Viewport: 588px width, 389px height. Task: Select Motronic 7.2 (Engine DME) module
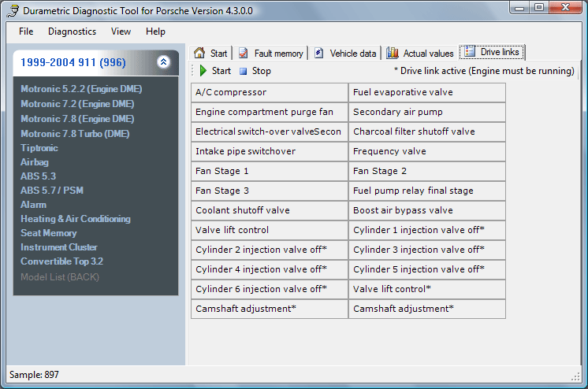point(77,104)
